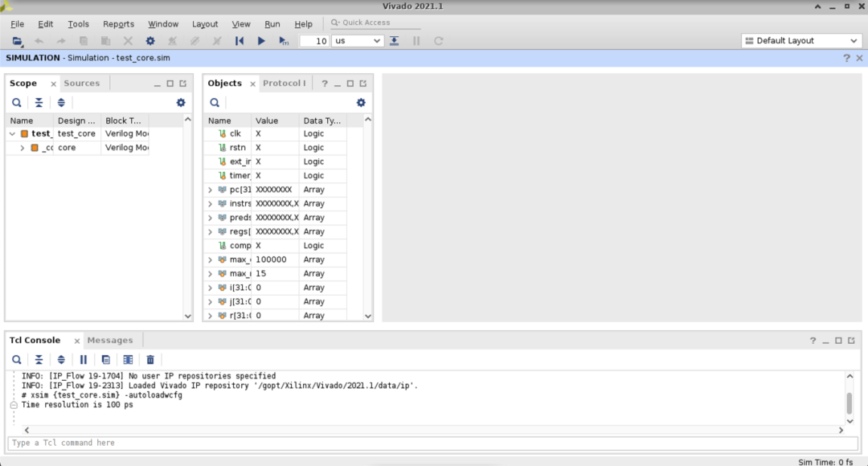Collapse the xsim output fold marker
Screen dimensions: 868x466
click(13, 405)
